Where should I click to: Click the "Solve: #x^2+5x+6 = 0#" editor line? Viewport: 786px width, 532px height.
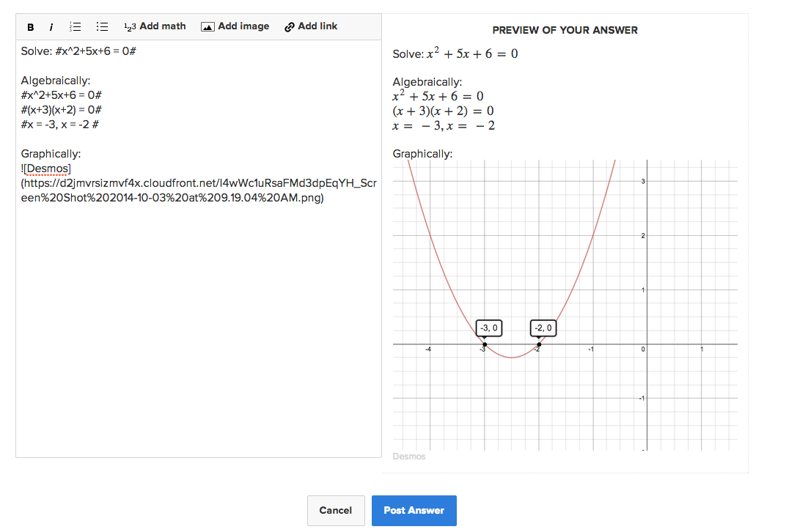(79, 52)
